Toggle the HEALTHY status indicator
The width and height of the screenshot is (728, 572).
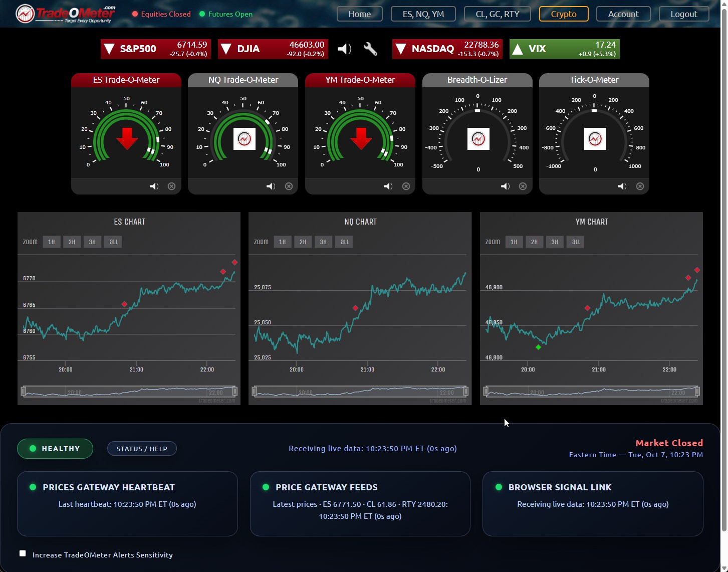click(x=55, y=449)
